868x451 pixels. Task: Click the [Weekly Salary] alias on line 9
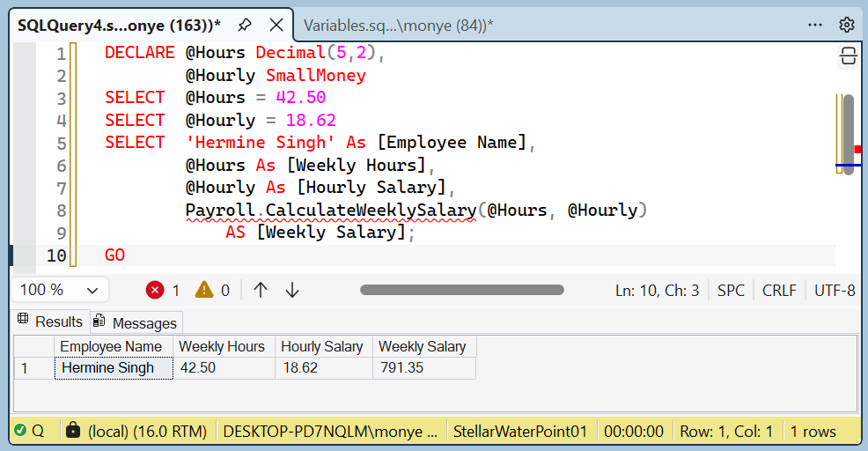[x=331, y=233]
